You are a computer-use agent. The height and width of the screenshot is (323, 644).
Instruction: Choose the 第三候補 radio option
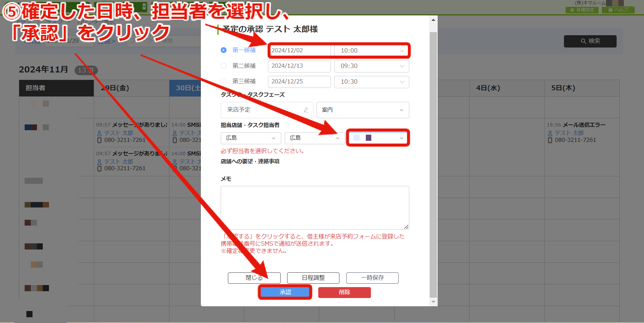(223, 81)
